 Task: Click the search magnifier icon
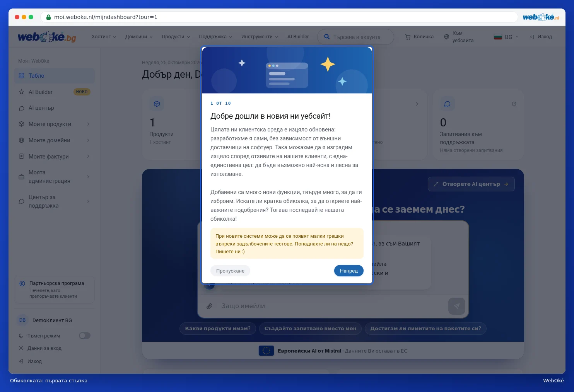click(x=327, y=37)
